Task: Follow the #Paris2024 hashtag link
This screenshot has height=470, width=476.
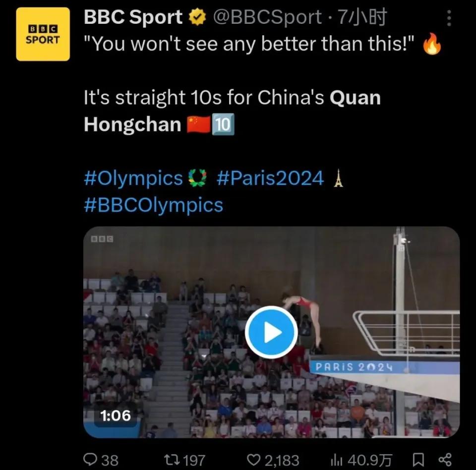Action: point(270,177)
